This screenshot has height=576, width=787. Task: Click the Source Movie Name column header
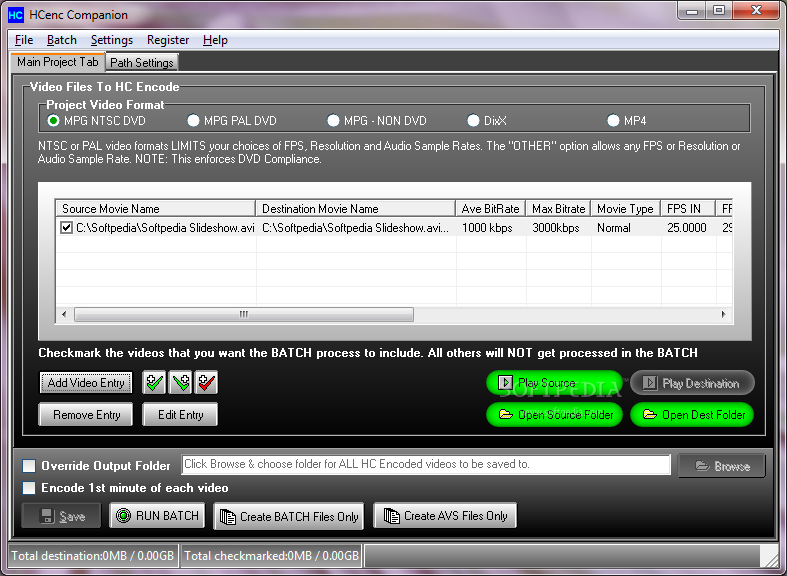[156, 209]
